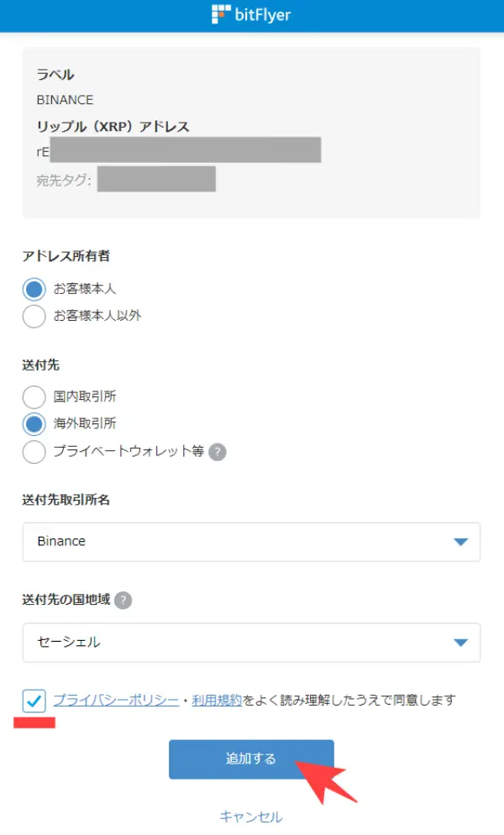Select the お客様本人 radio button
The width and height of the screenshot is (504, 835).
point(34,288)
